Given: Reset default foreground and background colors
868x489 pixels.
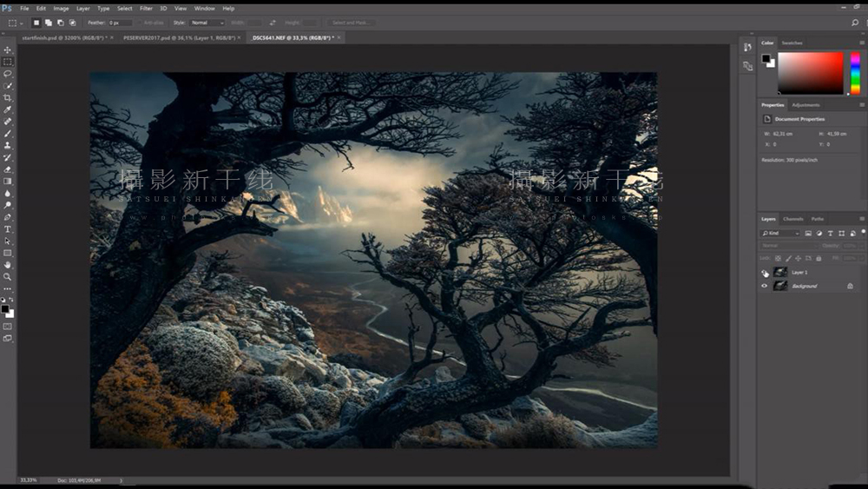Looking at the screenshot, I should (3, 300).
